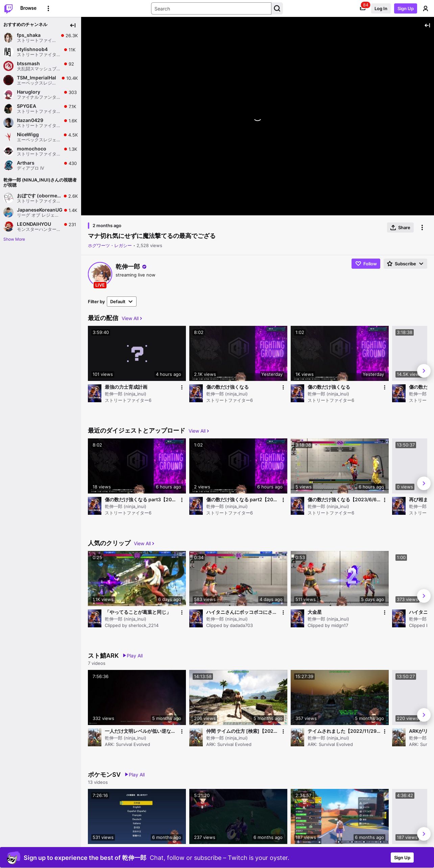View All for 人気のクリップ
Screen dimensions: 434x868
click(144, 544)
